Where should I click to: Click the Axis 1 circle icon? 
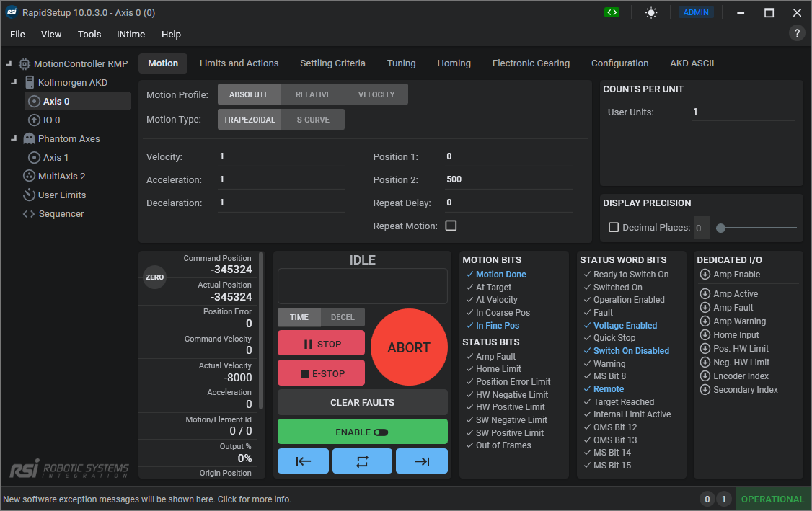click(34, 157)
